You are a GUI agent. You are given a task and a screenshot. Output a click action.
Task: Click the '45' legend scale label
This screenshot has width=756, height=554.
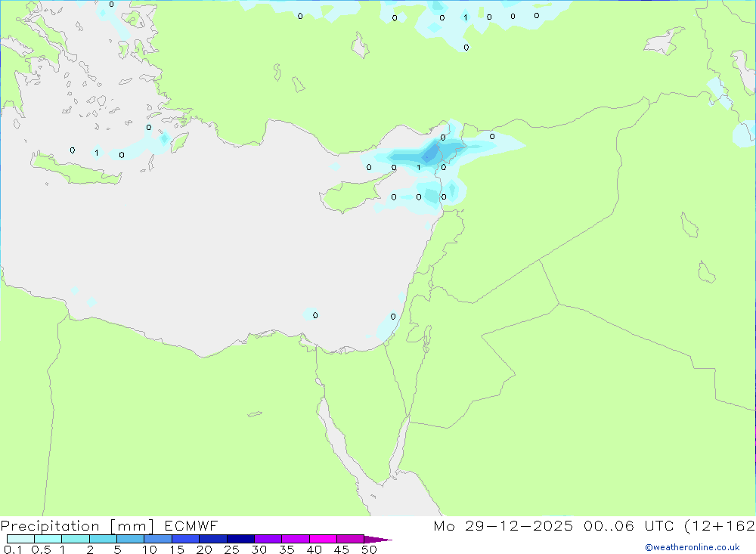point(342,549)
